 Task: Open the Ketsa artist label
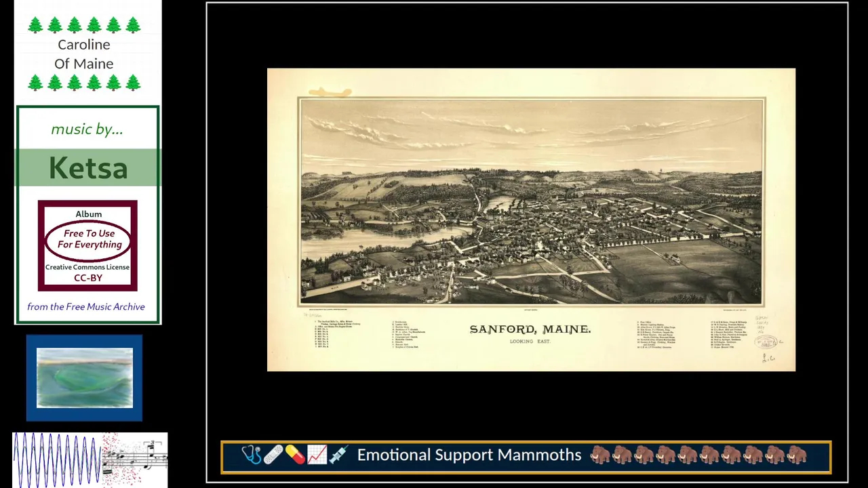pos(88,168)
